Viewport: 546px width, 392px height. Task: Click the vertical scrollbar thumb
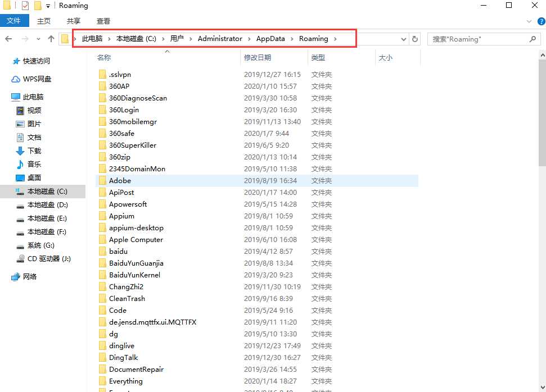(543, 112)
